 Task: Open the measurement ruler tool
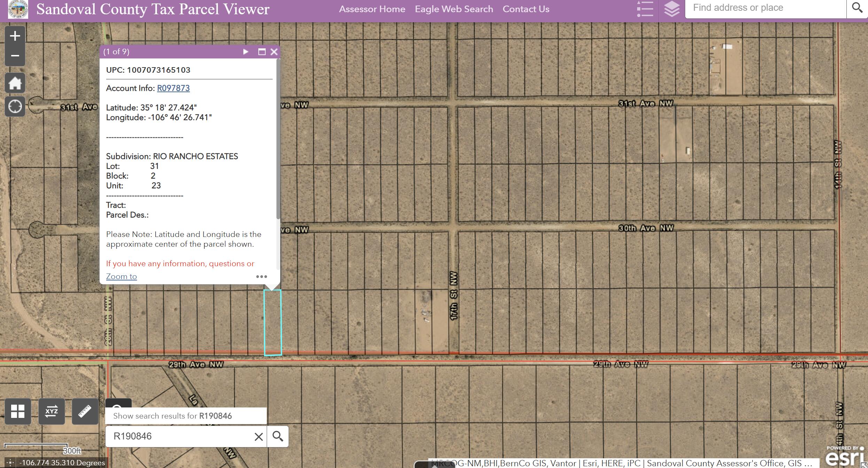pyautogui.click(x=85, y=411)
